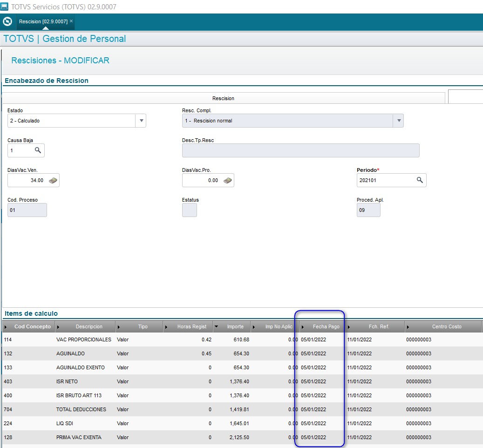This screenshot has width=483, height=448.
Task: Click the Estatus empty field
Action: pos(190,210)
